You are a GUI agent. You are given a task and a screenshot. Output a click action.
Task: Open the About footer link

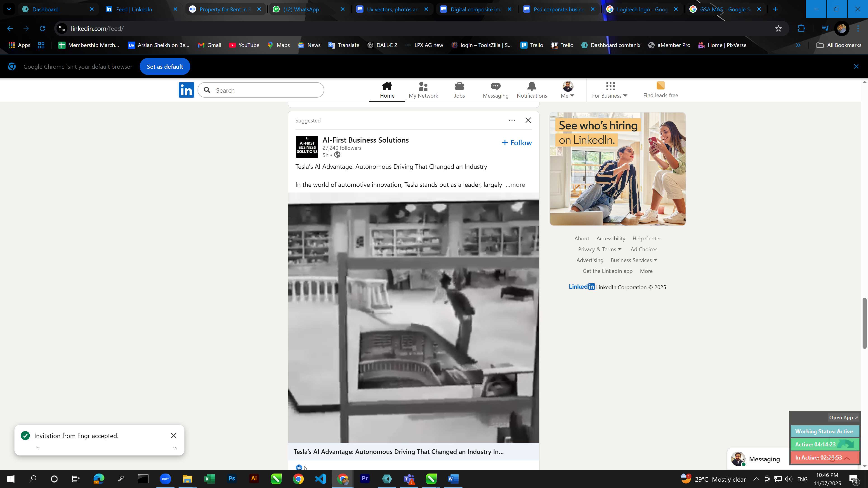click(x=582, y=238)
